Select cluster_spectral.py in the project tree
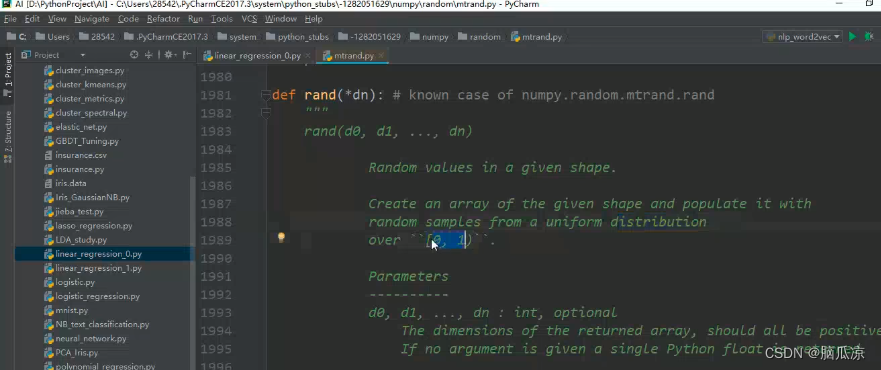 (85, 113)
